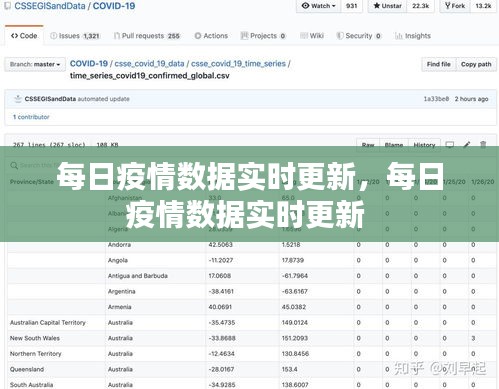499x389 pixels.
Task: Click the CSSEGISandData avatar icon in commit bar
Action: coord(18,99)
